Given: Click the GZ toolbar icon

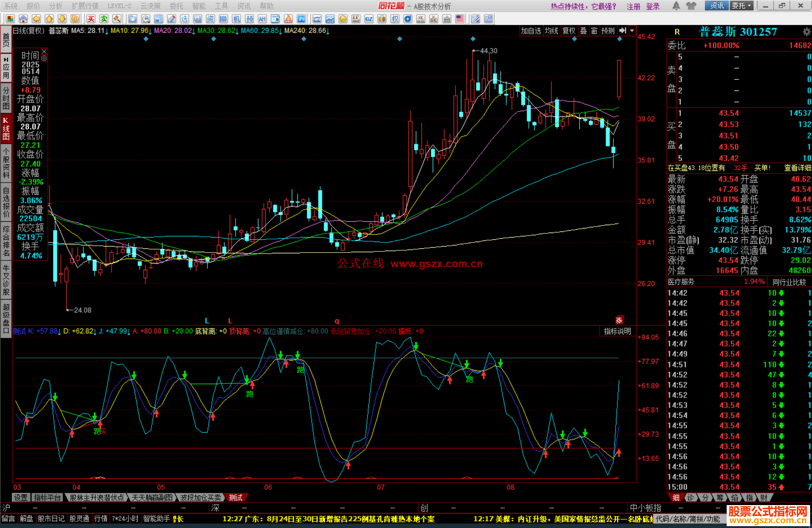Looking at the screenshot, I should pos(369,19).
